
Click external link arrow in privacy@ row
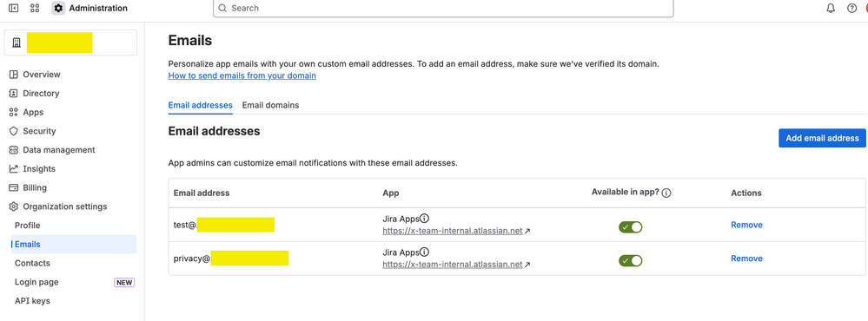tap(527, 265)
